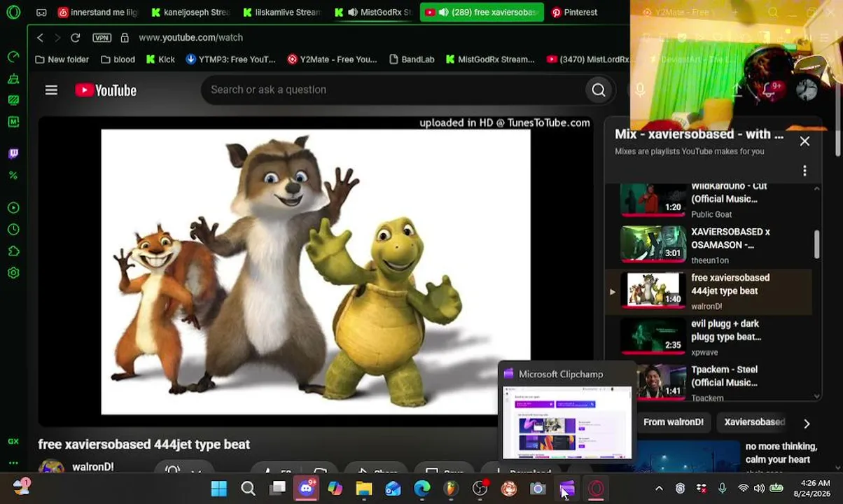Viewport: 843px width, 504px height.
Task: Open the Windows Start menu
Action: click(218, 488)
